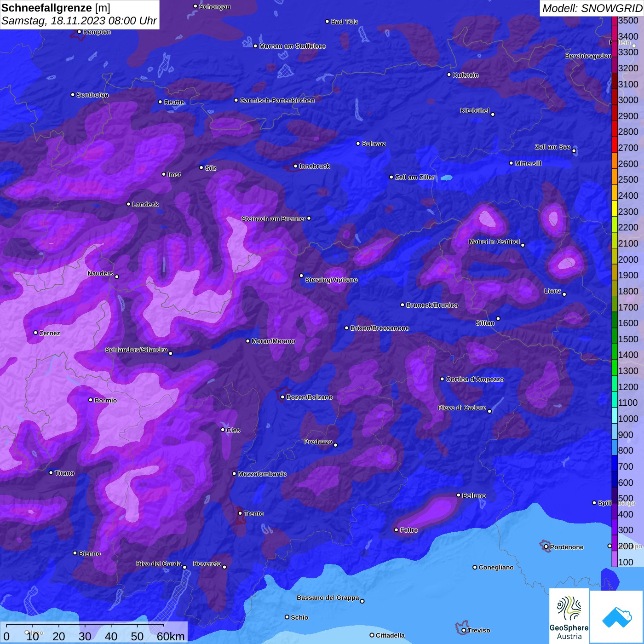Click the Pieve di Cadore label

point(462,408)
